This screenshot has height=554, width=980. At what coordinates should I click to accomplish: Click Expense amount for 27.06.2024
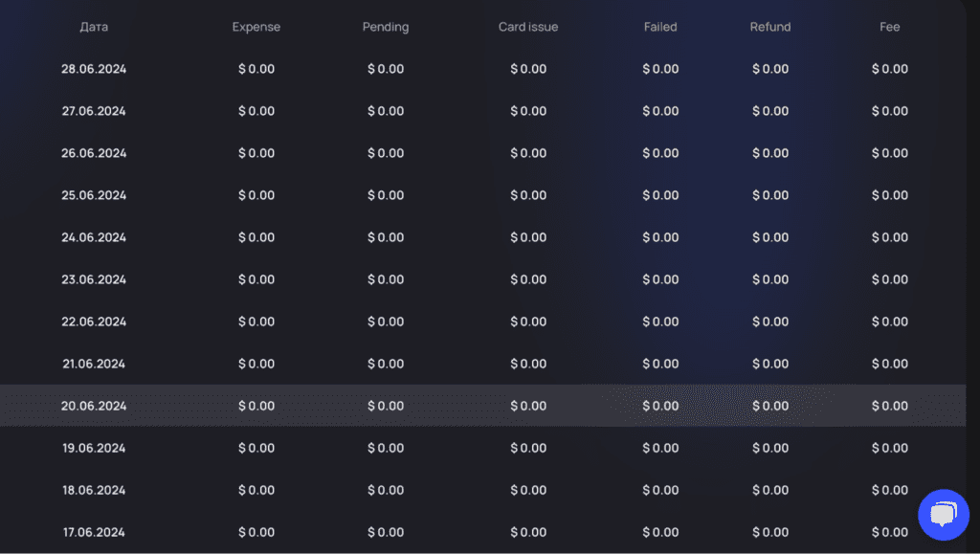(256, 111)
